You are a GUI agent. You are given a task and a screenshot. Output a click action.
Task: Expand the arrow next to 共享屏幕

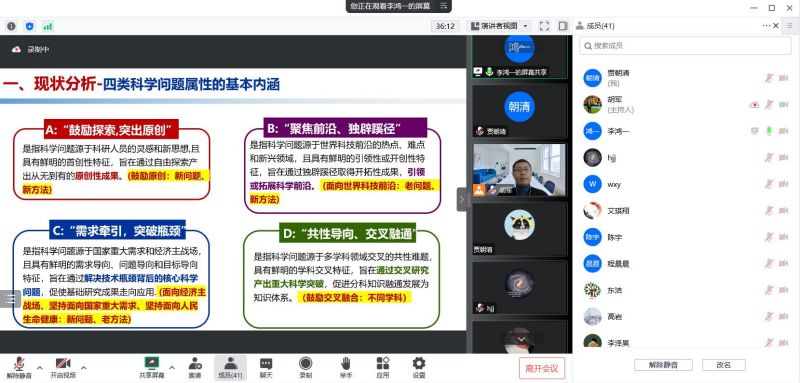pos(172,367)
